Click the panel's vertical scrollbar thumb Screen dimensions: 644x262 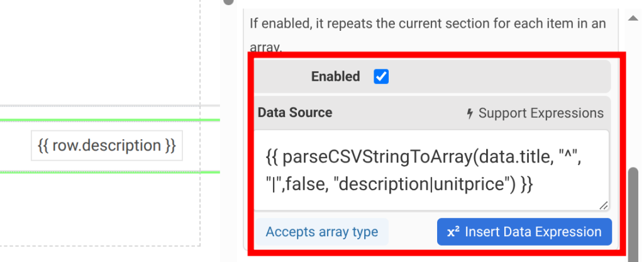tap(633, 214)
